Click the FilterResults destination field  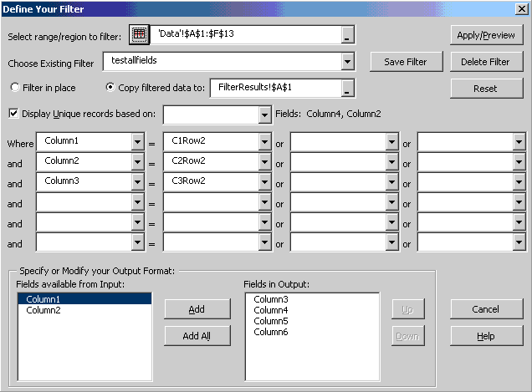coord(276,88)
